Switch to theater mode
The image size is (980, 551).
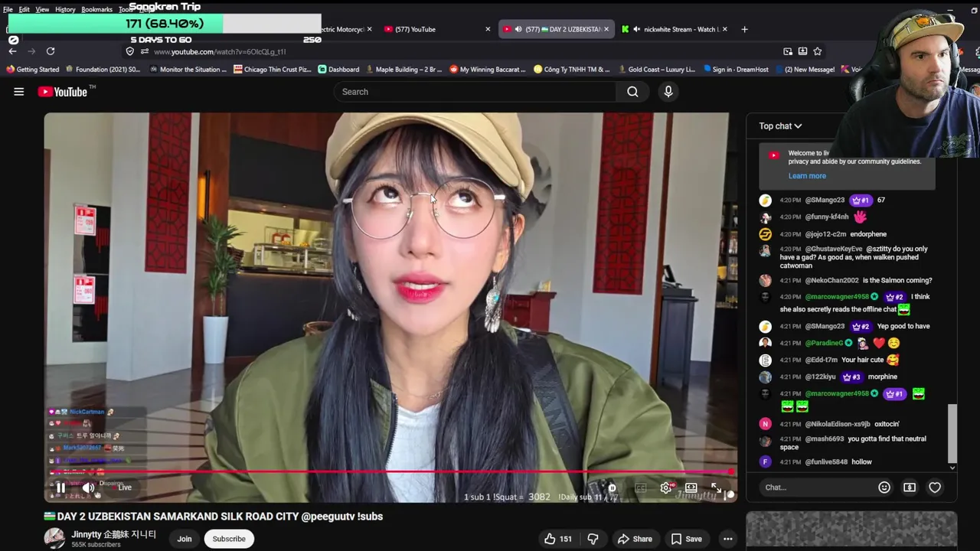[x=691, y=487]
